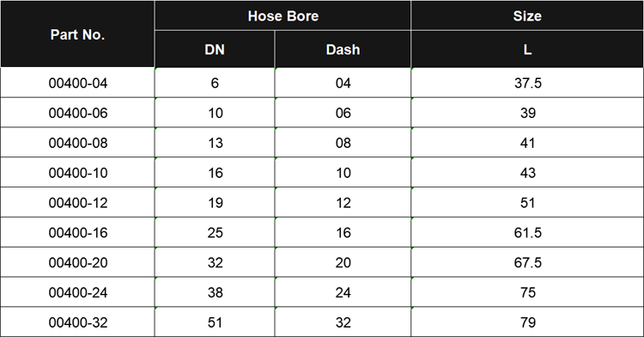
Task: Click part number 00400-12 cell
Action: pyautogui.click(x=77, y=203)
